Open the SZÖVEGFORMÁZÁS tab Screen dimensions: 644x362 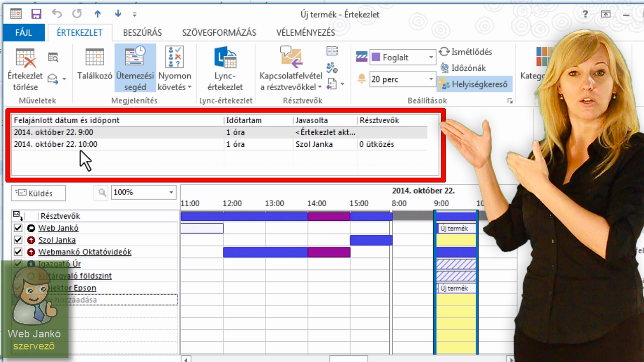219,33
